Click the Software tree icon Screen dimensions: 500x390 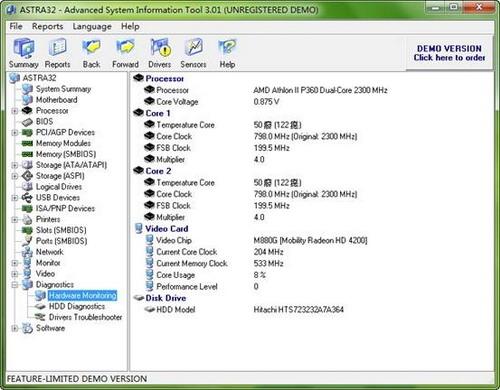pyautogui.click(x=27, y=328)
